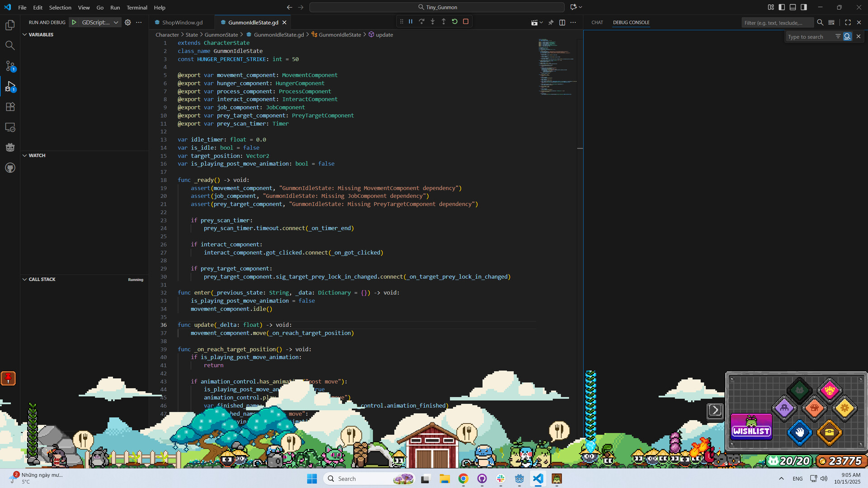
Task: Clear the debug console output
Action: click(831, 23)
